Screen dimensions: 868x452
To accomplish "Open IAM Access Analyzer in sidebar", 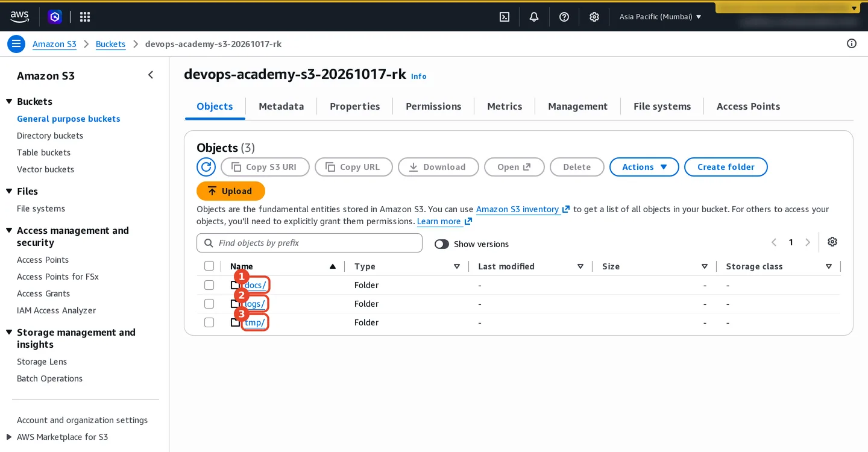I will click(56, 310).
